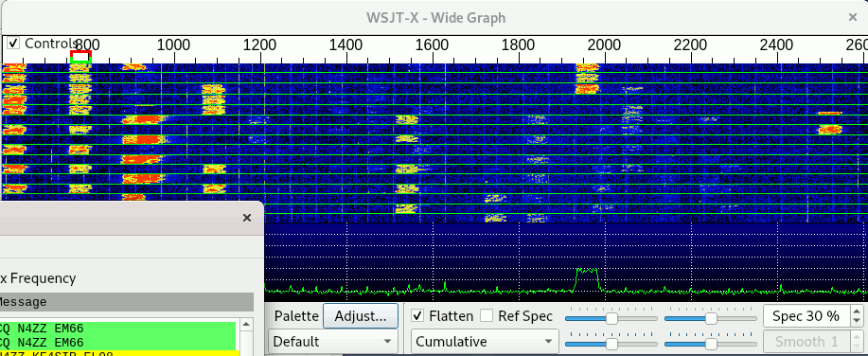Close the Wide Graph window
Screen dimensions: 868x356
point(853,18)
